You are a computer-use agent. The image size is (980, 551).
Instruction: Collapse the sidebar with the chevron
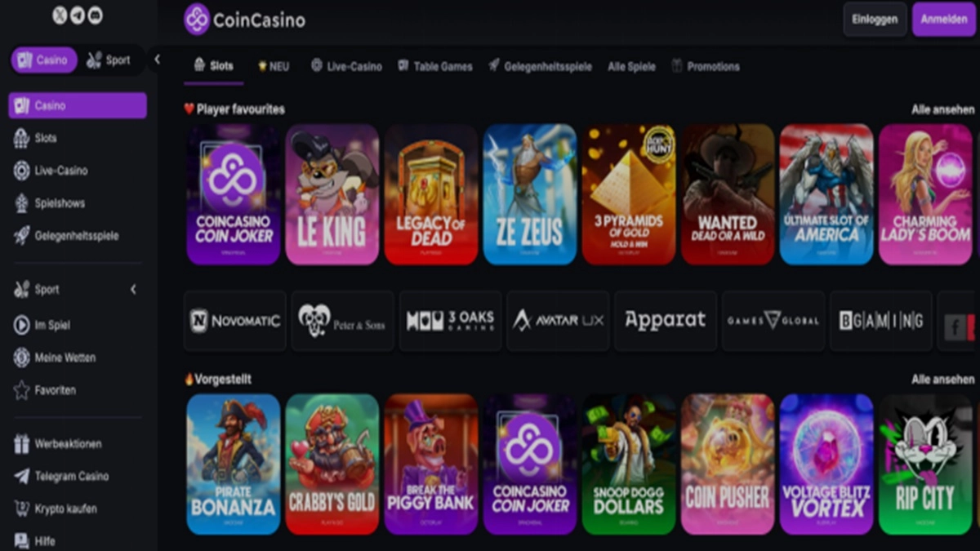157,60
